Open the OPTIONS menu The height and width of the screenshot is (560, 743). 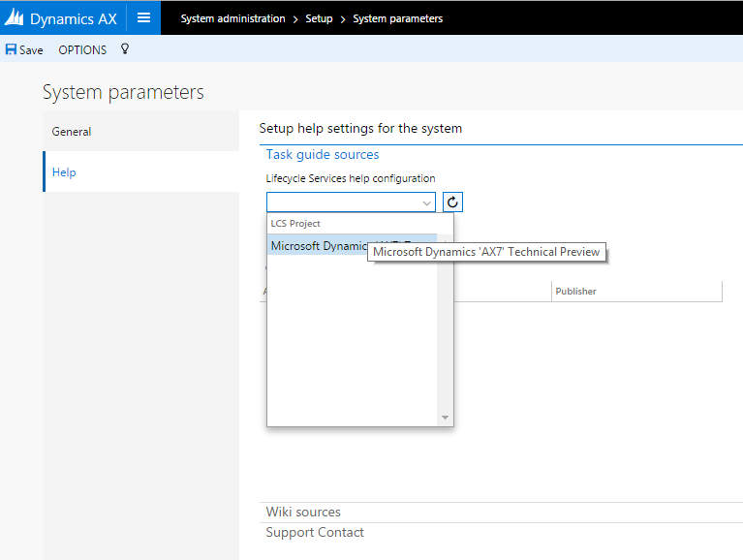tap(82, 49)
